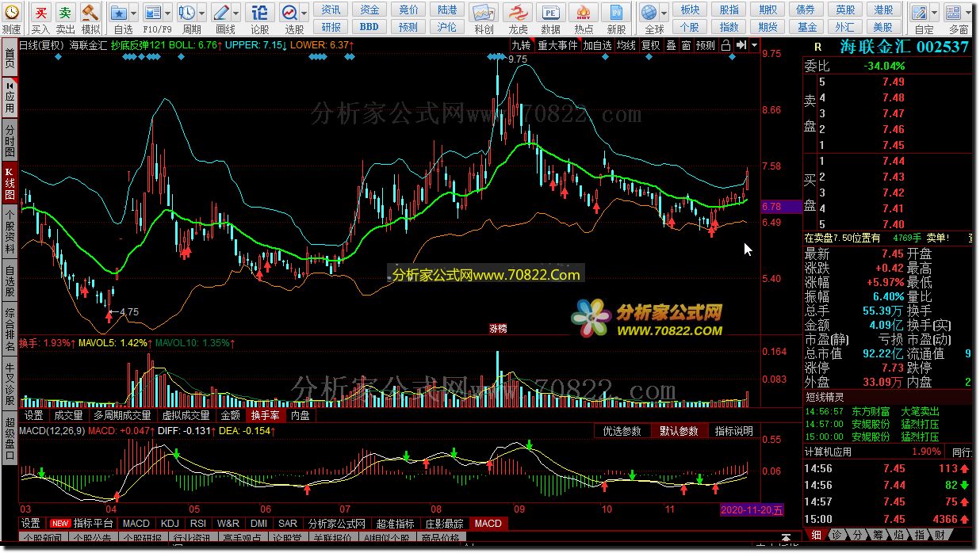Click the 加自选 add to watchlist button
Viewport: 980px width, 553px height.
point(598,46)
